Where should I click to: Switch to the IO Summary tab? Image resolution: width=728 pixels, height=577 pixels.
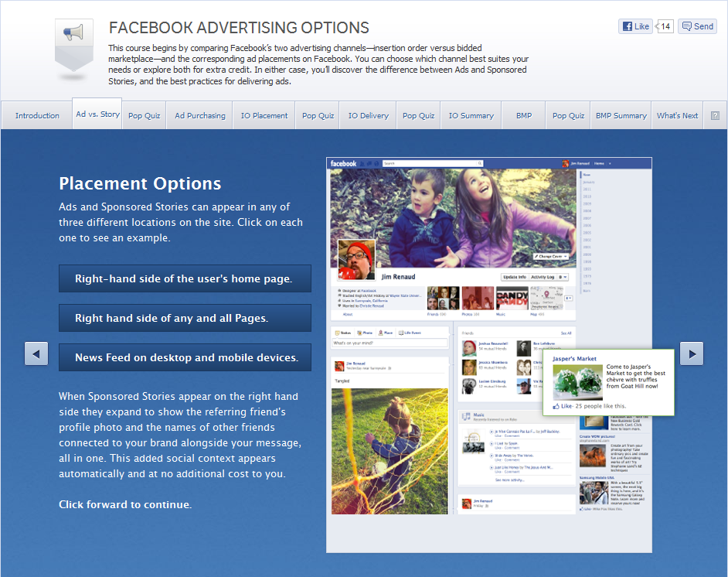click(471, 116)
